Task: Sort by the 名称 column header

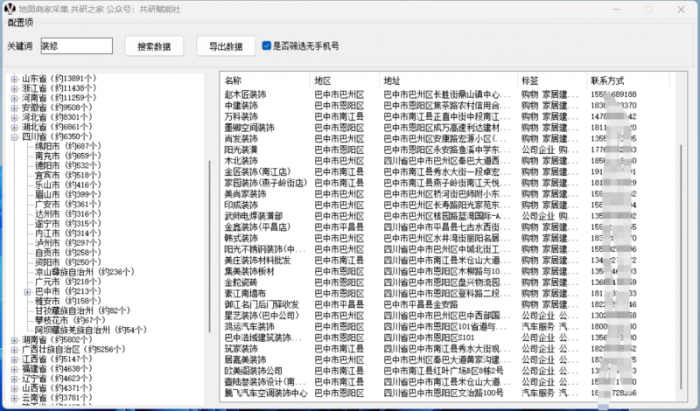Action: click(266, 81)
